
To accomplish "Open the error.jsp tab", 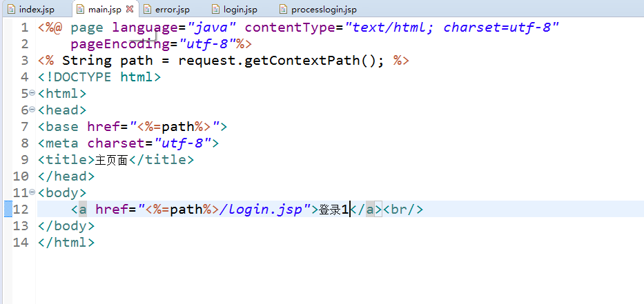I will [x=172, y=9].
